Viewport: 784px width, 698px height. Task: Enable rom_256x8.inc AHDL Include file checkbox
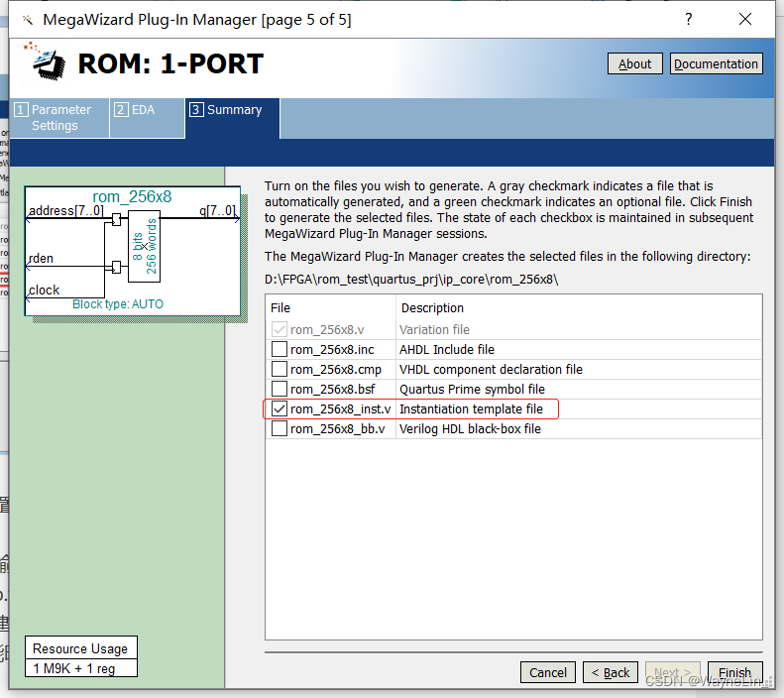279,349
